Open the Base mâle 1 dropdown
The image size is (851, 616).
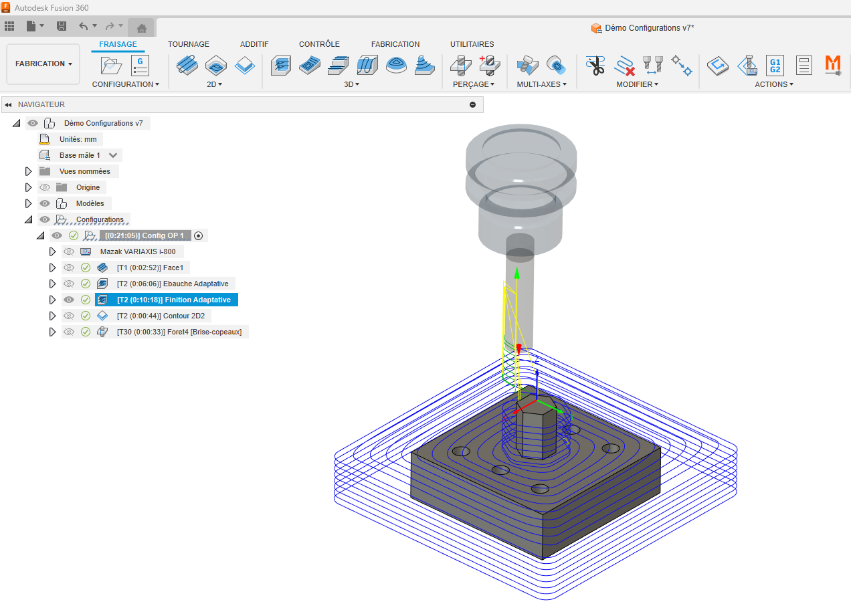(113, 155)
